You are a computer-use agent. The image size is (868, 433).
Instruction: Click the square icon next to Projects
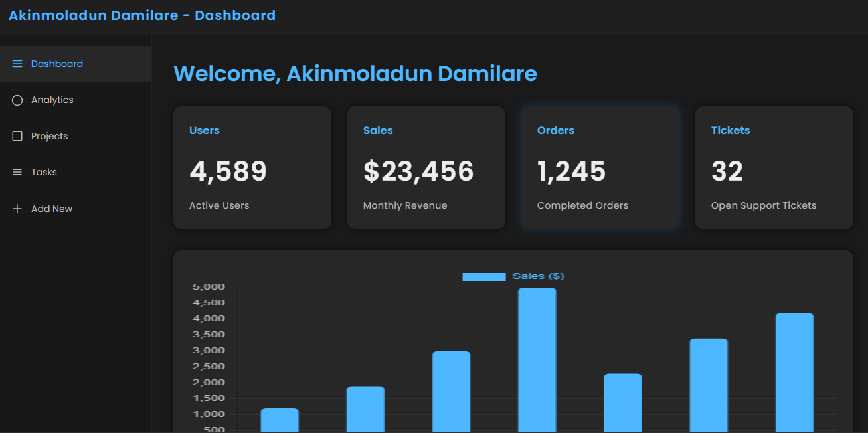17,136
